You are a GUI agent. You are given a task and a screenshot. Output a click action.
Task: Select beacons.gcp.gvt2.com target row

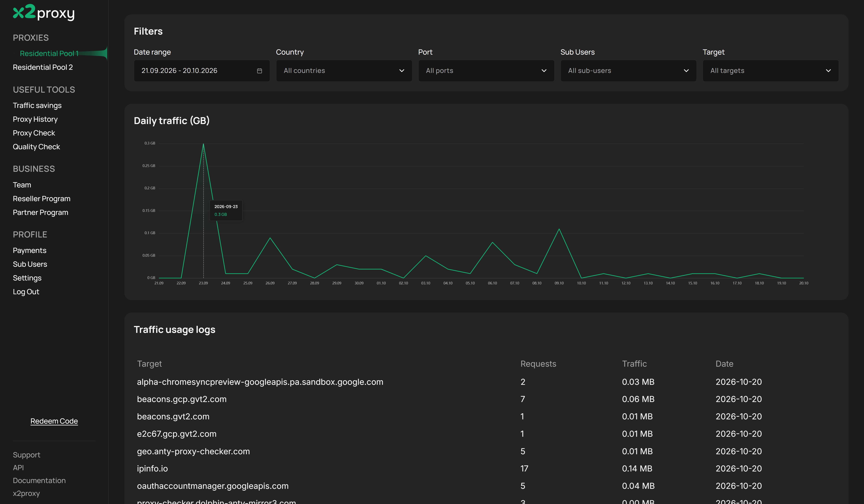click(x=486, y=399)
